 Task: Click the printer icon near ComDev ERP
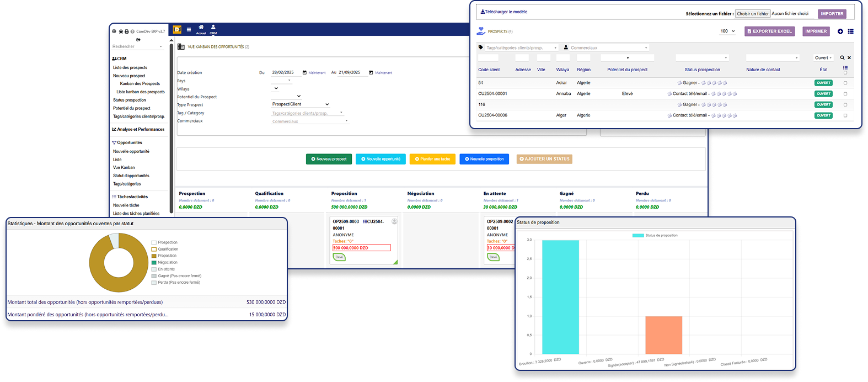[126, 31]
